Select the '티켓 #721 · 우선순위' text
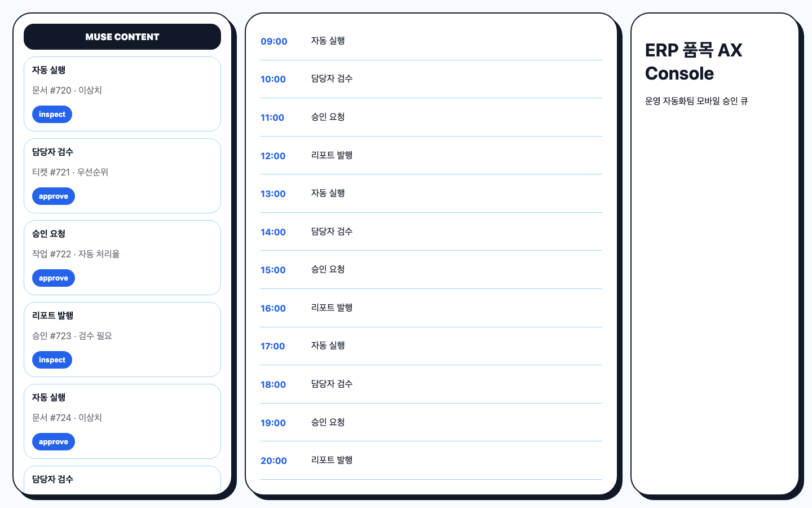The image size is (812, 508). 70,172
